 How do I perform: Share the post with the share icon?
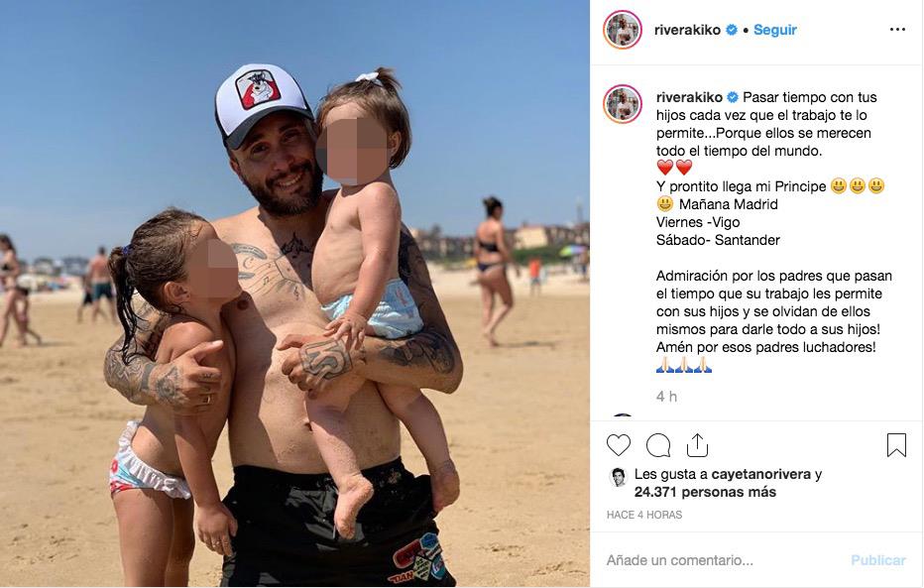click(697, 445)
